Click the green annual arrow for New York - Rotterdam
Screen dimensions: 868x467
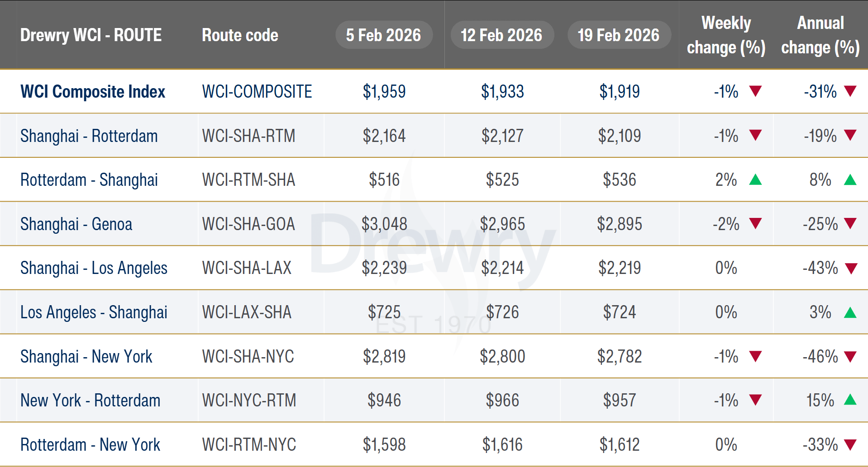click(x=850, y=400)
